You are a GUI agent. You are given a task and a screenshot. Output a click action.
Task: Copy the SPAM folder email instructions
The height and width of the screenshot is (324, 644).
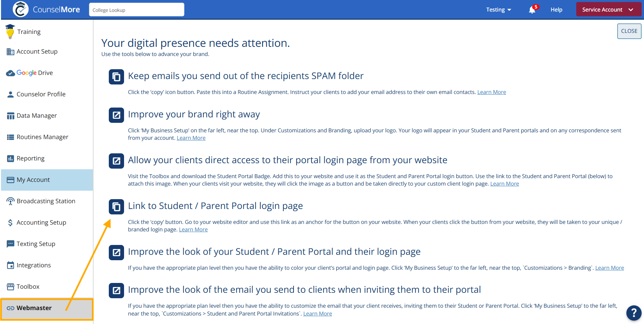click(x=116, y=77)
